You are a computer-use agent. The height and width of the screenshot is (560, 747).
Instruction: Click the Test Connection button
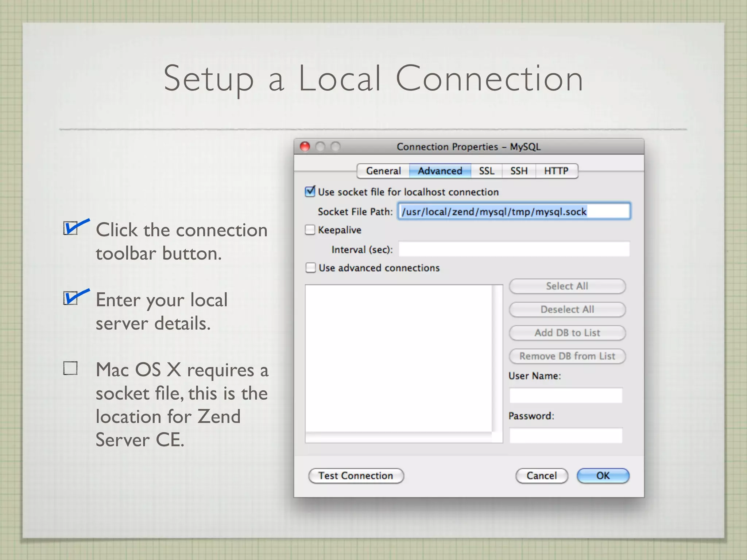pyautogui.click(x=356, y=476)
